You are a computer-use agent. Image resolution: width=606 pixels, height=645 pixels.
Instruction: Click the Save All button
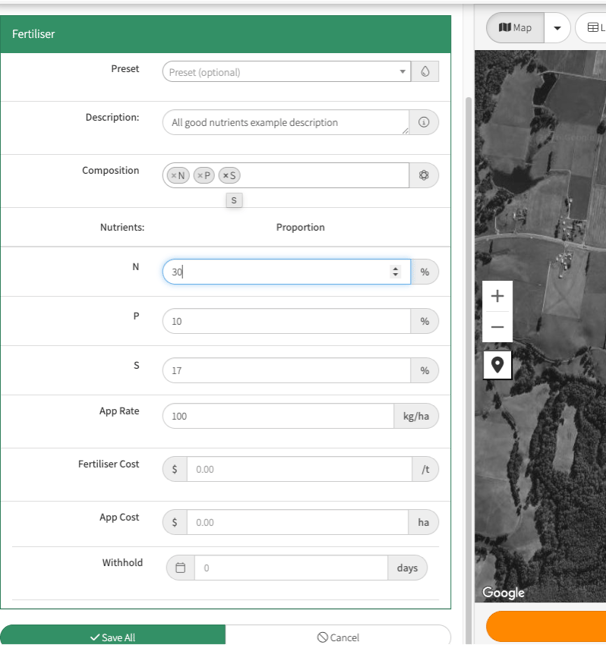click(x=112, y=636)
